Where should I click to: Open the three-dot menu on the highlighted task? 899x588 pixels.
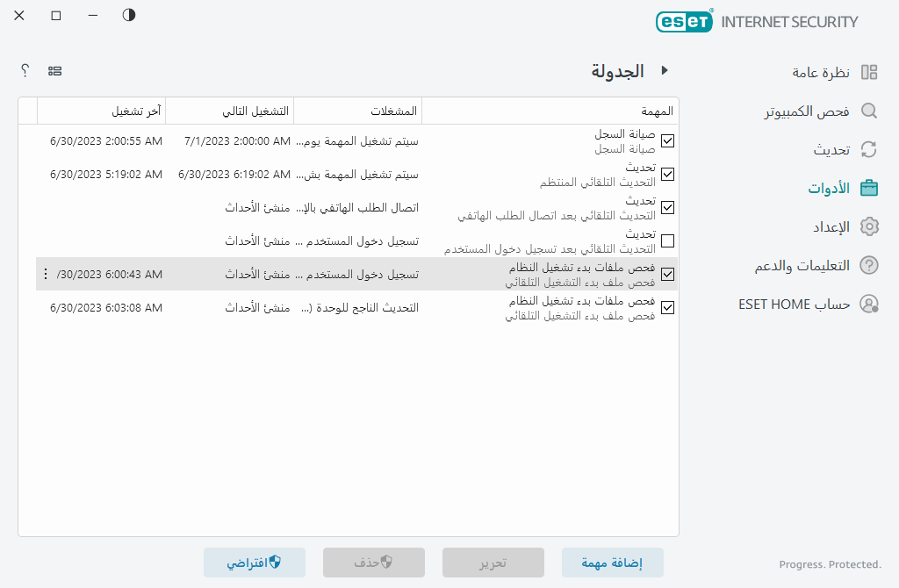(46, 274)
